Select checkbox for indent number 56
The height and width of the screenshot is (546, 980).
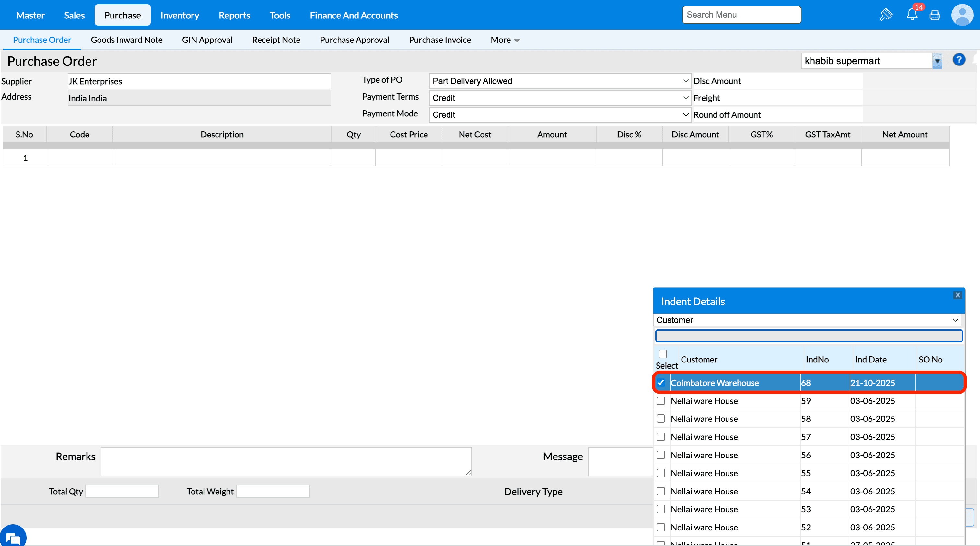coord(661,455)
